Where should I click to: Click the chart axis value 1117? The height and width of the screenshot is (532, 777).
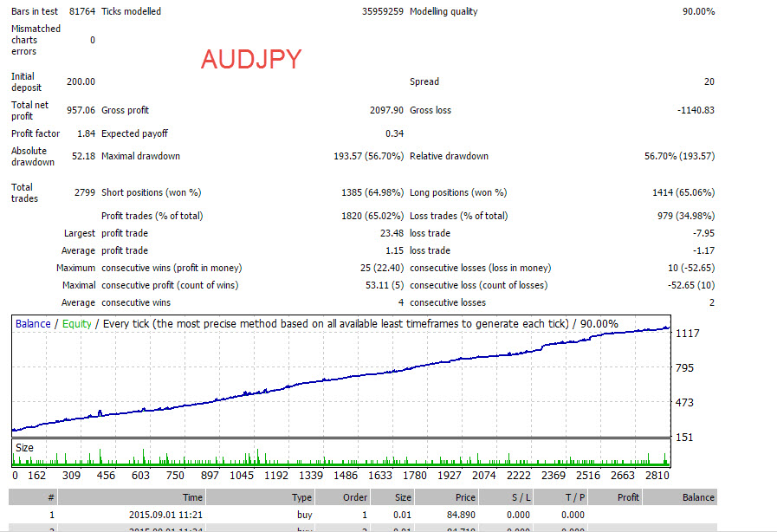(688, 334)
